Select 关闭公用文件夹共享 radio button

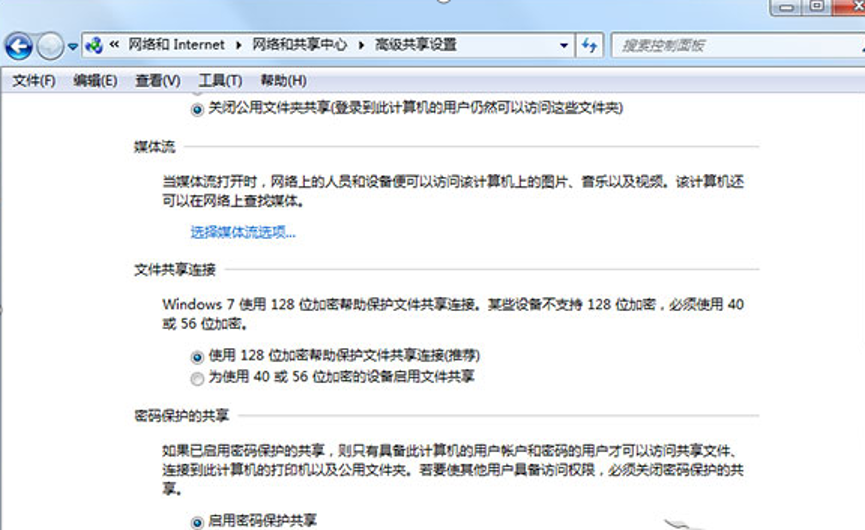(x=197, y=110)
